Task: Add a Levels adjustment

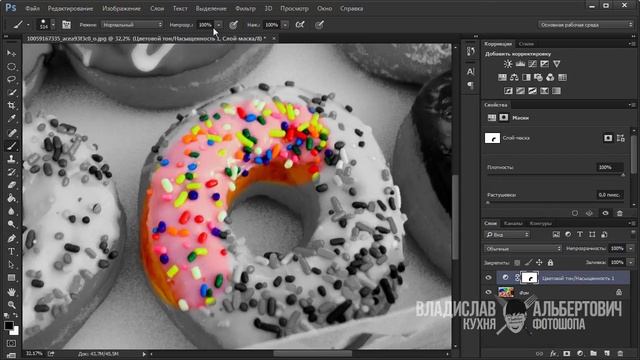Action: point(520,64)
